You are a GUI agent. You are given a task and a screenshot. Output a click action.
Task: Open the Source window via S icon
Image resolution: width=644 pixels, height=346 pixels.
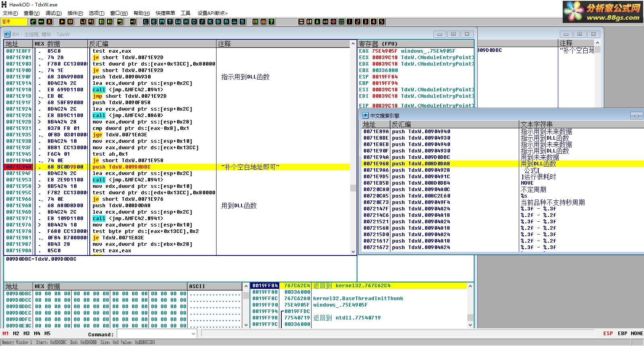tap(242, 22)
